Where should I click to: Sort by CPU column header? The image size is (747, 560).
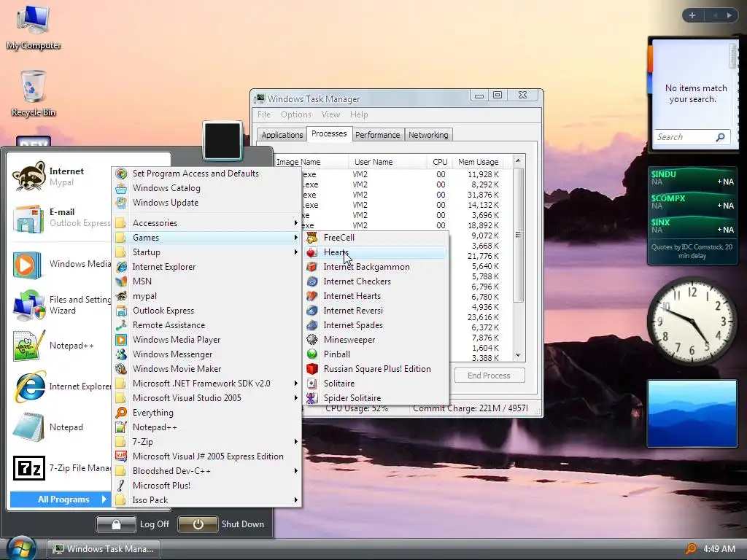coord(440,162)
